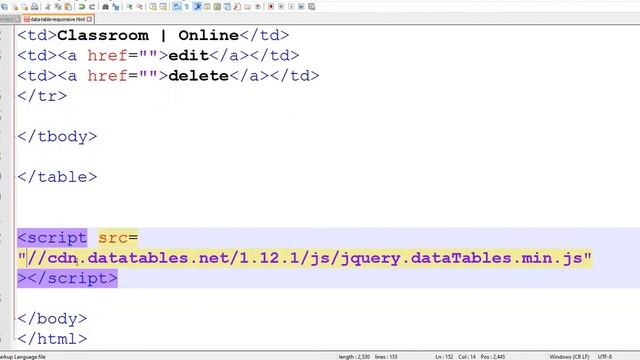Start macro recording with red dot
Screen dimensions: 640x360
pos(271,7)
